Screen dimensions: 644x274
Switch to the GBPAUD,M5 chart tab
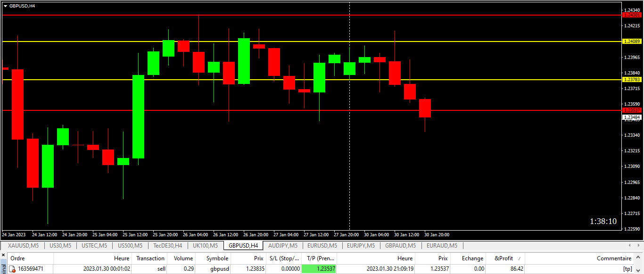401,245
